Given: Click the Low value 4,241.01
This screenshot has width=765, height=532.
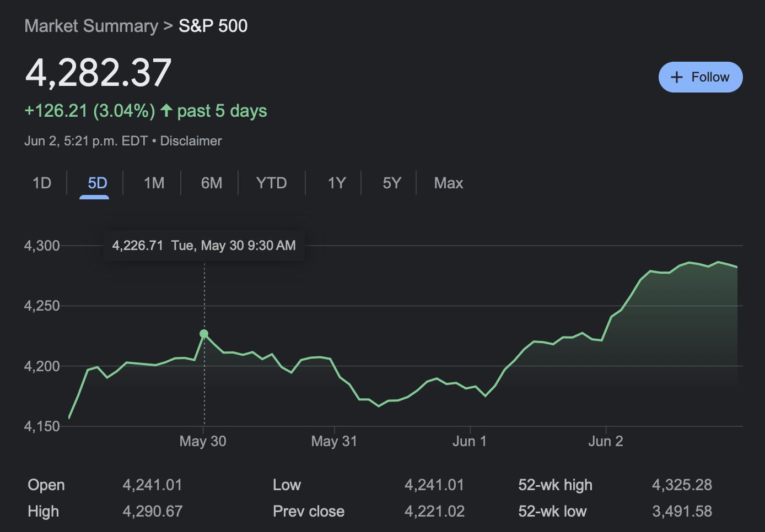Looking at the screenshot, I should 434,485.
